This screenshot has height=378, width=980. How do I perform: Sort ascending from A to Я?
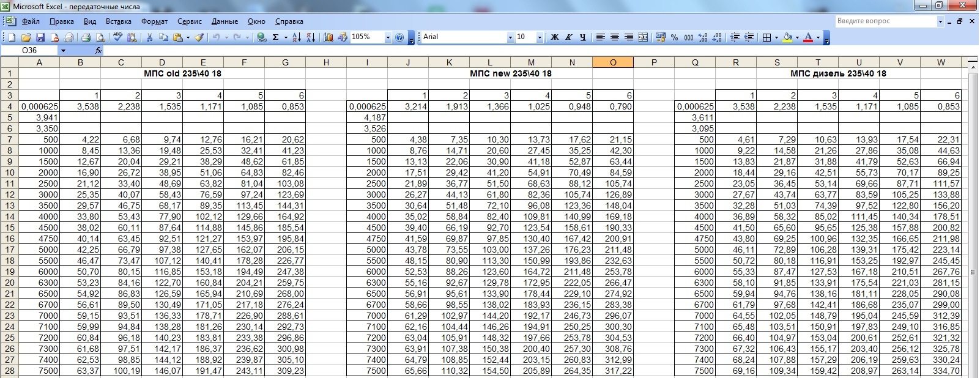click(x=297, y=37)
